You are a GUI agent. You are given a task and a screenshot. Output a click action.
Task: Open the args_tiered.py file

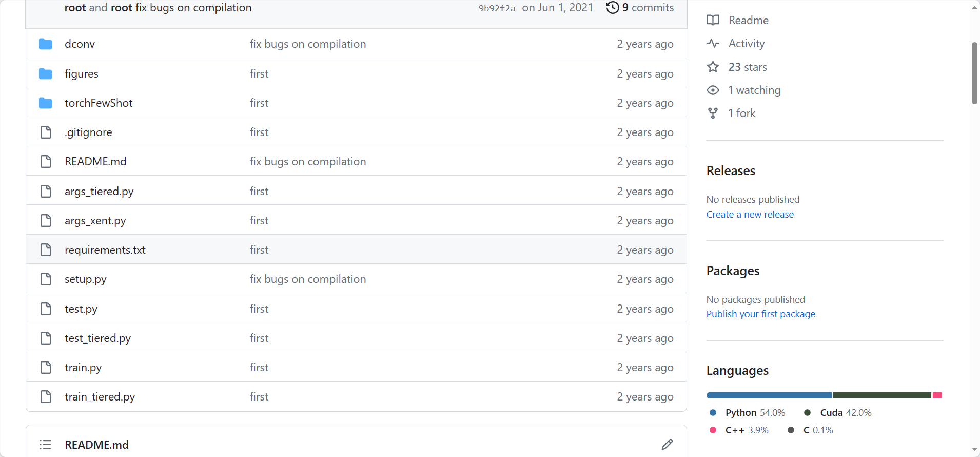tap(99, 192)
